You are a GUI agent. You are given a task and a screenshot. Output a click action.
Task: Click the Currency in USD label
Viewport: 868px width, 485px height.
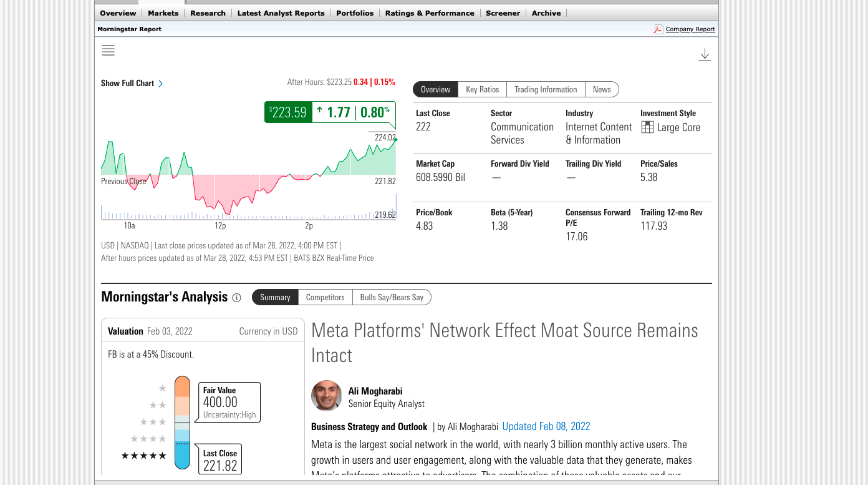(269, 331)
